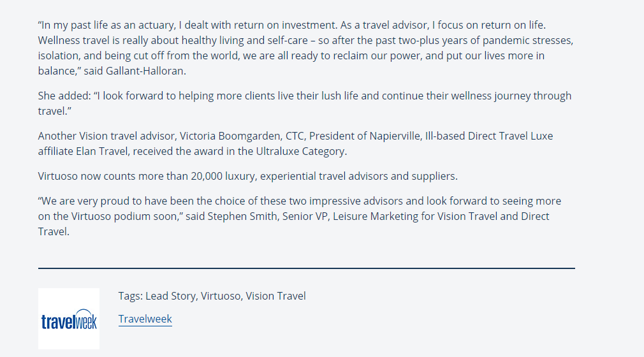Screen dimensions: 644x357
Task: Click the word "Napierville" in the text
Action: point(395,136)
